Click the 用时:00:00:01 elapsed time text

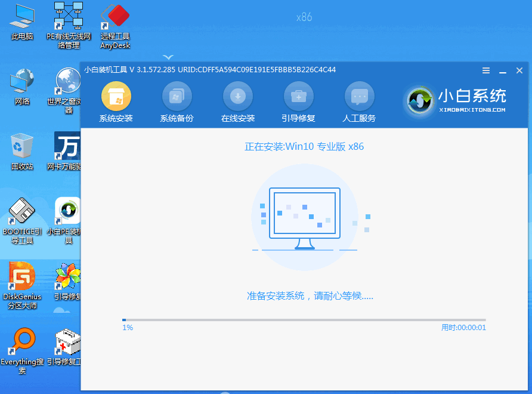pos(463,327)
